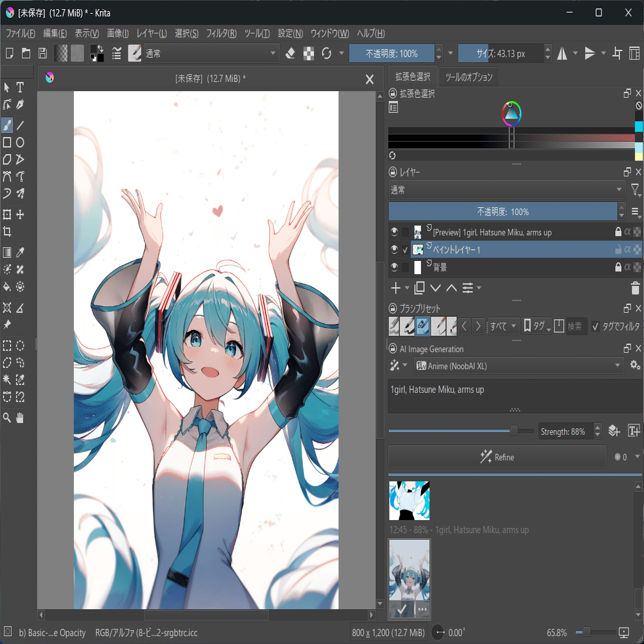Save the current document
The image size is (644, 644).
click(x=43, y=53)
